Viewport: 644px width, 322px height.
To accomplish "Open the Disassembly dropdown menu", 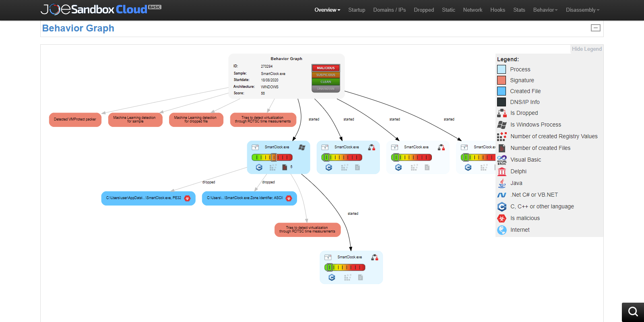I will [x=582, y=10].
